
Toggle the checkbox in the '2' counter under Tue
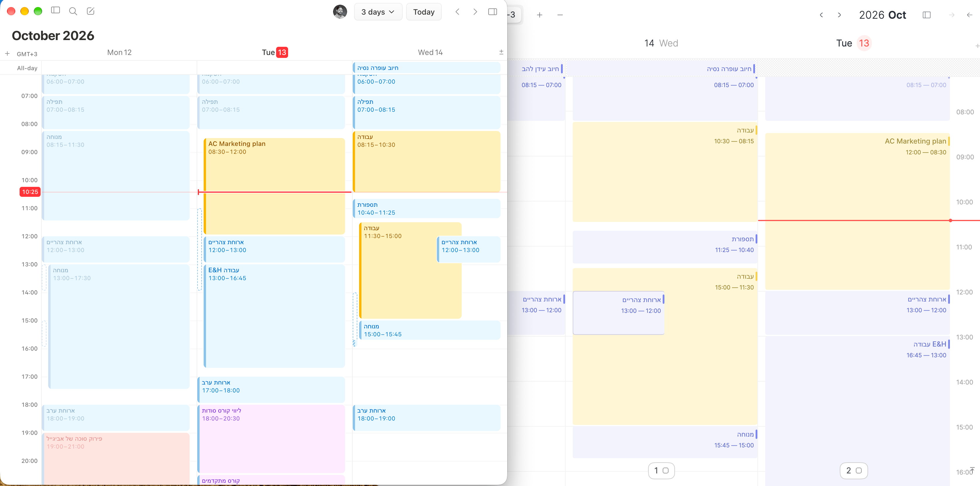(859, 471)
